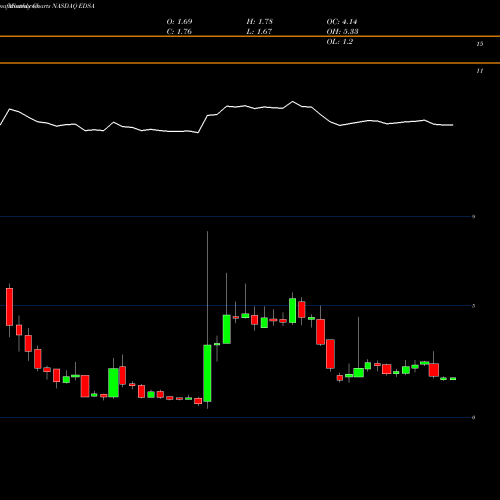Select the open price value O: 1.69

point(179,22)
